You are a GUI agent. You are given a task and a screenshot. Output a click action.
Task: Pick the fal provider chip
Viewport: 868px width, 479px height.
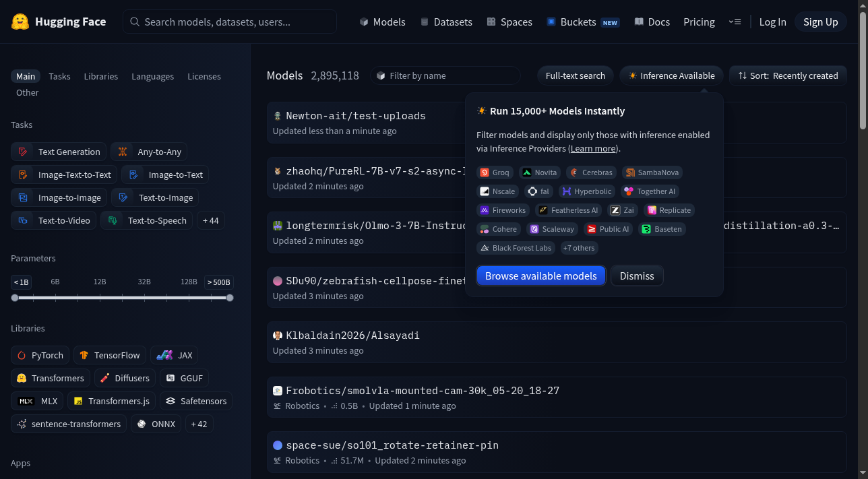(x=538, y=191)
